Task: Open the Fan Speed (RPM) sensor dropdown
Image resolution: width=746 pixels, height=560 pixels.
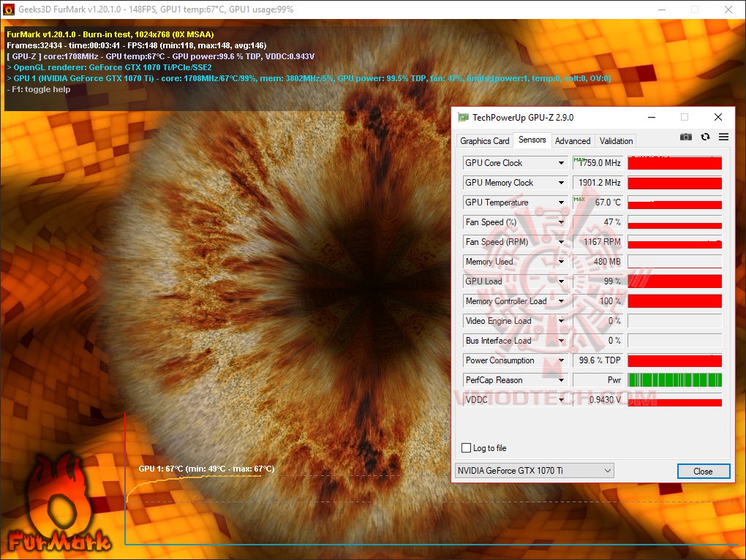Action: [562, 242]
